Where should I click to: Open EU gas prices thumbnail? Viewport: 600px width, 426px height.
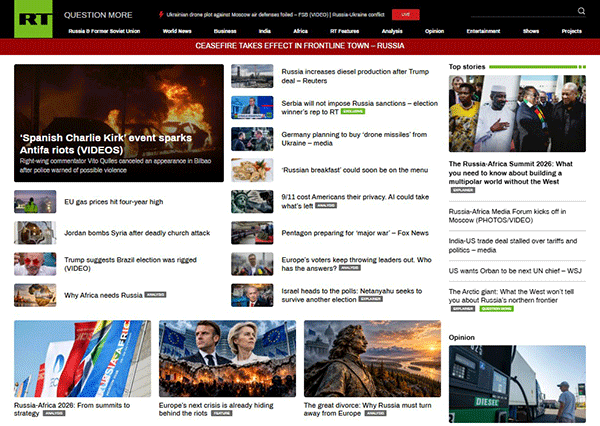click(35, 202)
